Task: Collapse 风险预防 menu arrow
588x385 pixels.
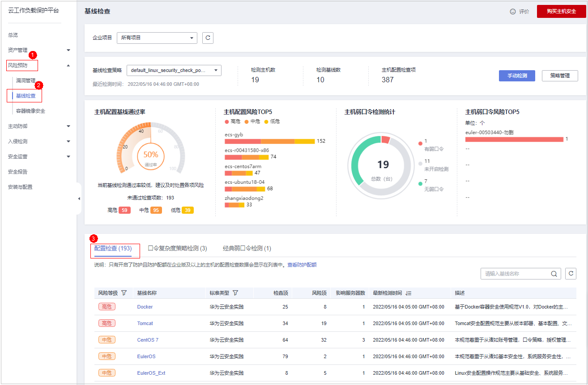Action: point(68,65)
